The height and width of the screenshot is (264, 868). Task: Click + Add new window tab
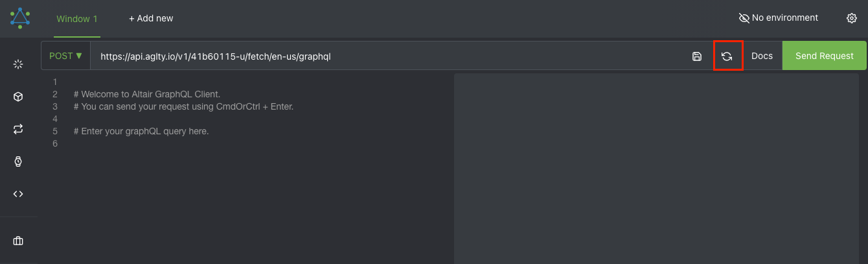tap(151, 19)
